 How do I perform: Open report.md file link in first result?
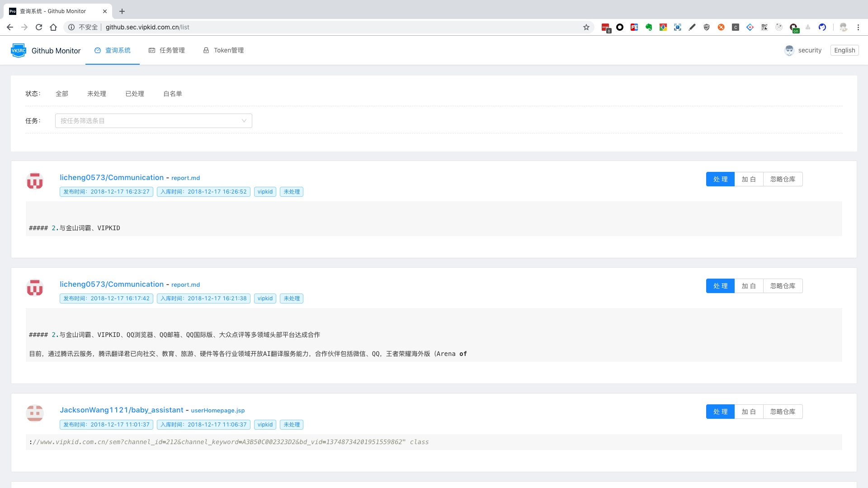pyautogui.click(x=185, y=178)
